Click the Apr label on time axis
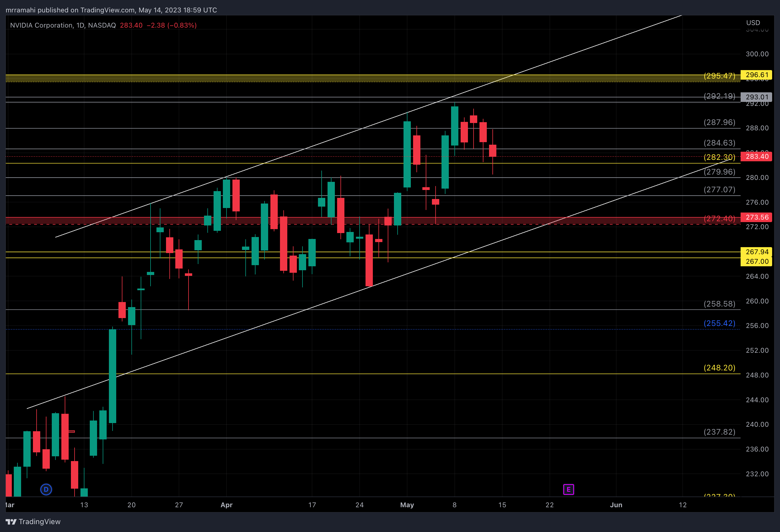 tap(227, 505)
